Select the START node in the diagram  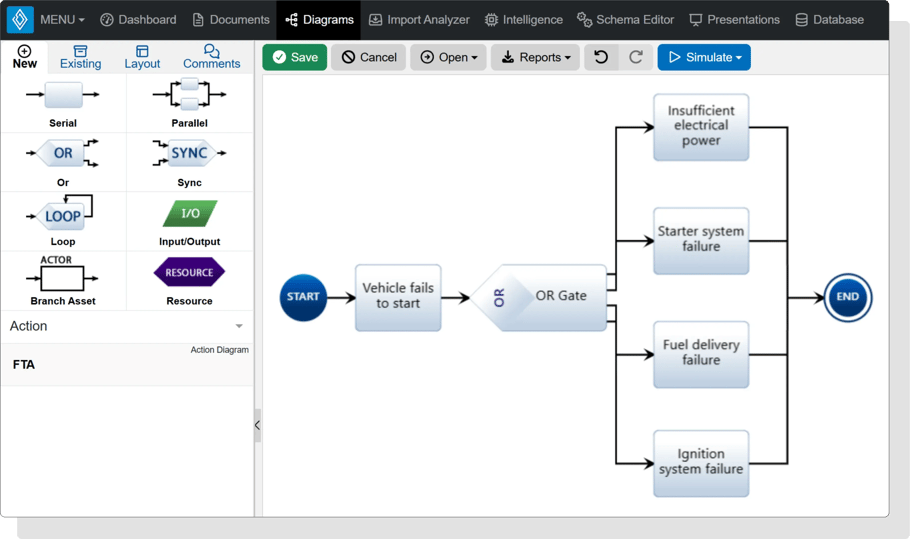coord(303,297)
